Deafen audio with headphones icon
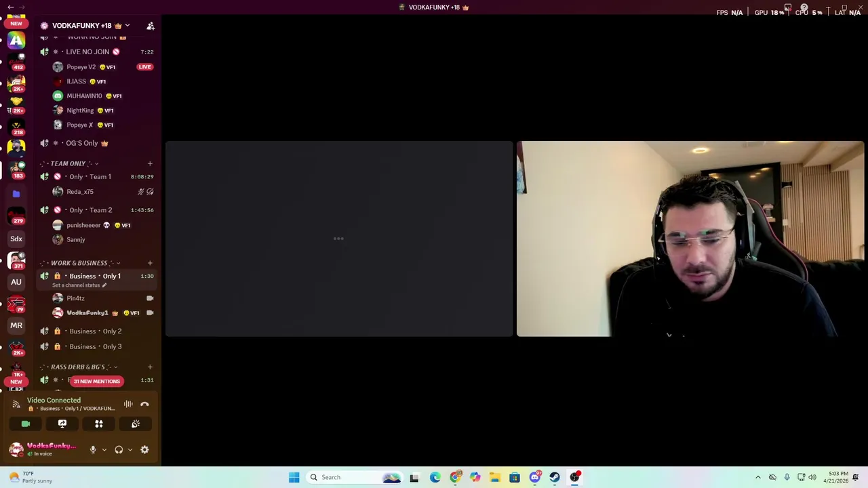 119,450
